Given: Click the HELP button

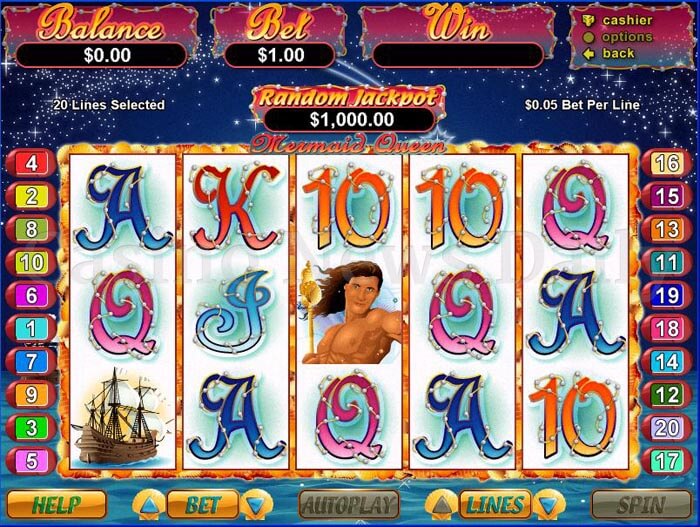Looking at the screenshot, I should 56,505.
